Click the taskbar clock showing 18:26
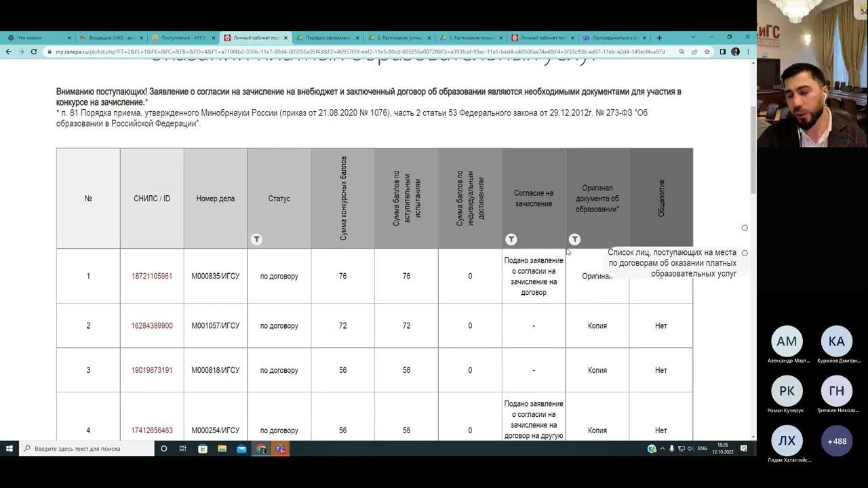The height and width of the screenshot is (488, 868). (x=723, y=449)
